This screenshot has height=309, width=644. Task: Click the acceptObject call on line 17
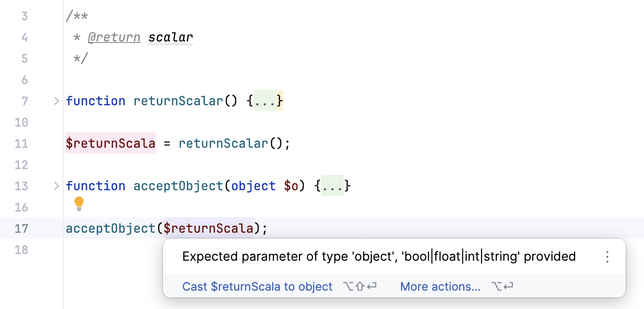tap(110, 228)
